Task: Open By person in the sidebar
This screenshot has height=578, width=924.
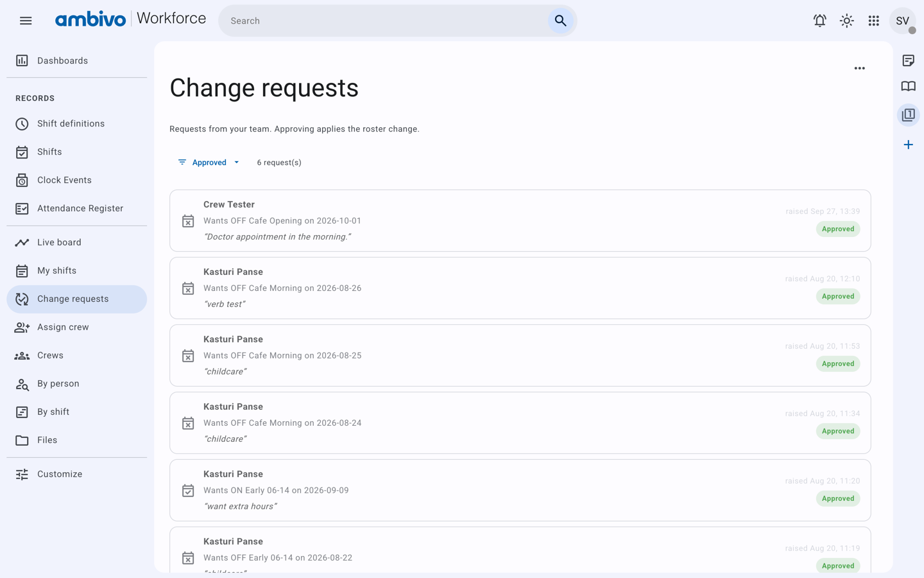Action: pos(76,383)
